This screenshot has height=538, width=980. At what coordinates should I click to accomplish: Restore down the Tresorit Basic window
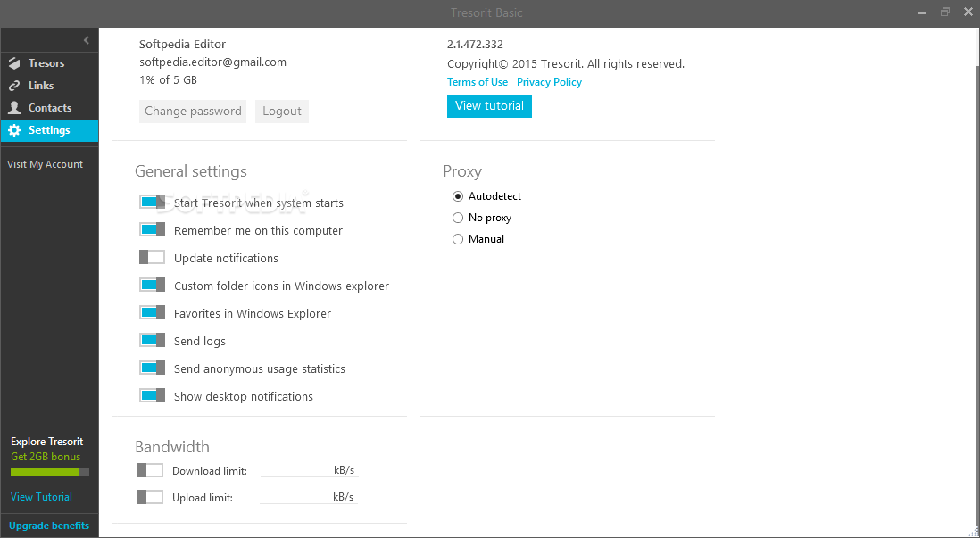pos(945,12)
